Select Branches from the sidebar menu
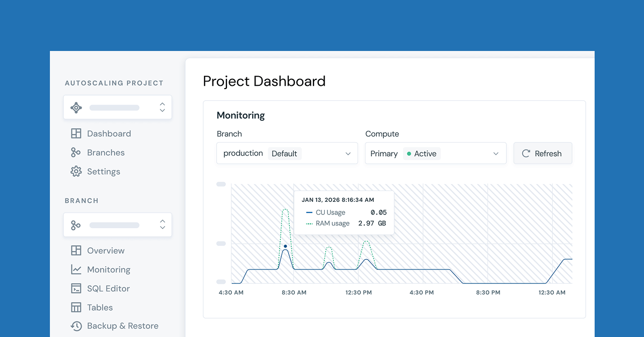This screenshot has width=644, height=337. pos(106,152)
